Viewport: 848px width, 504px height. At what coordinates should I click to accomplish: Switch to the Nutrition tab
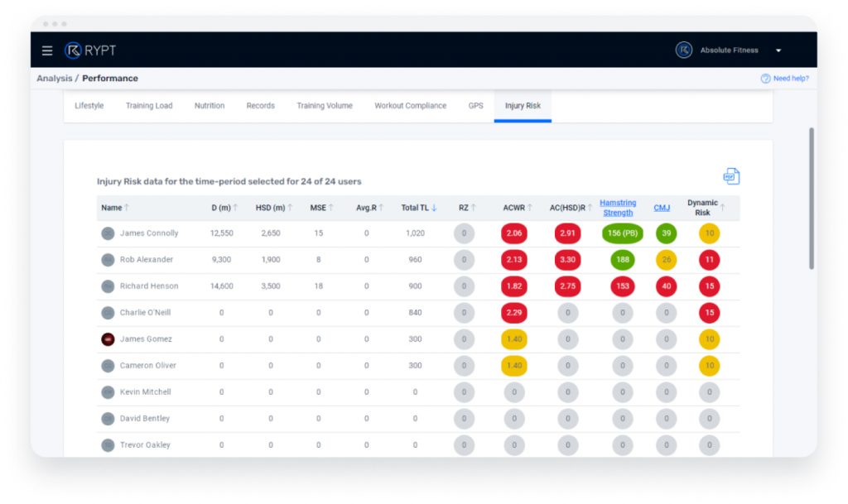[x=210, y=106]
